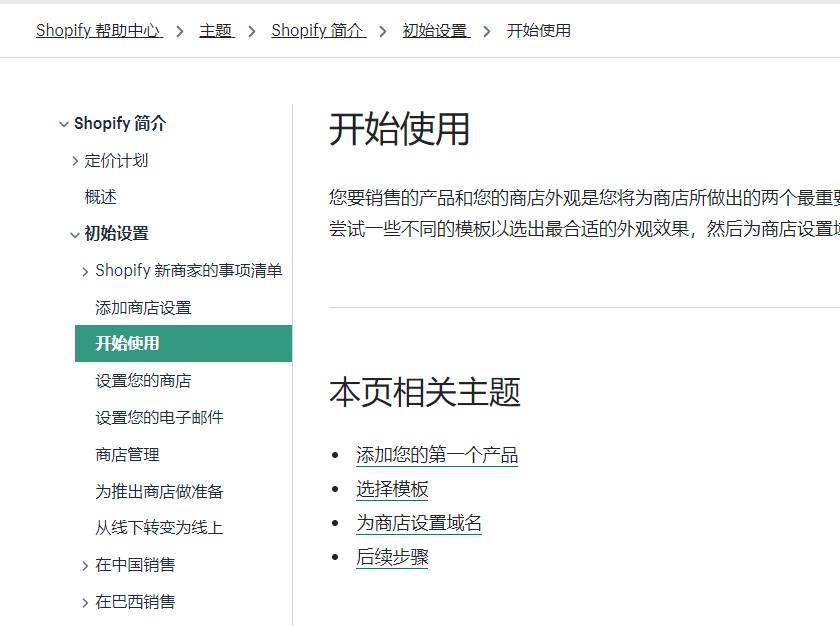Open 在中国销售 sidebar item
This screenshot has height=626, width=840.
tap(136, 564)
